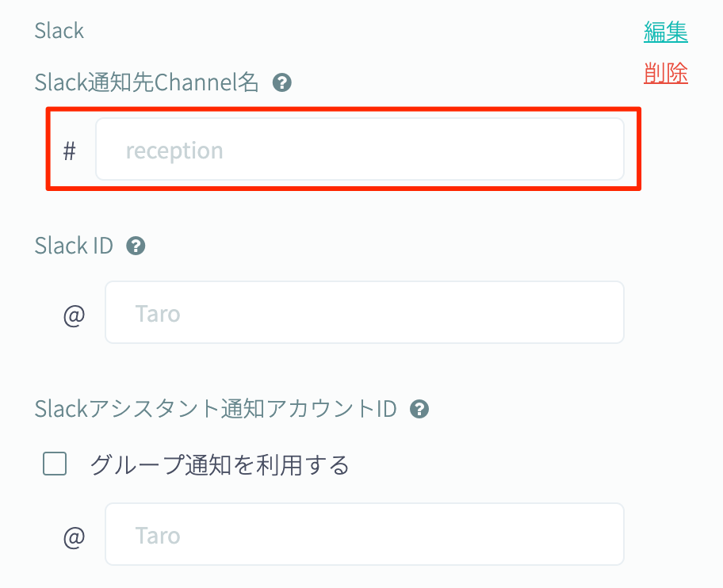
Task: Click the red 削除 link
Action: (665, 74)
